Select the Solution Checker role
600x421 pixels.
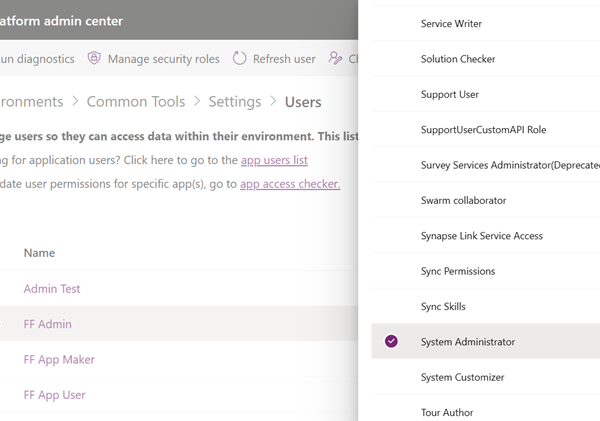click(x=458, y=59)
